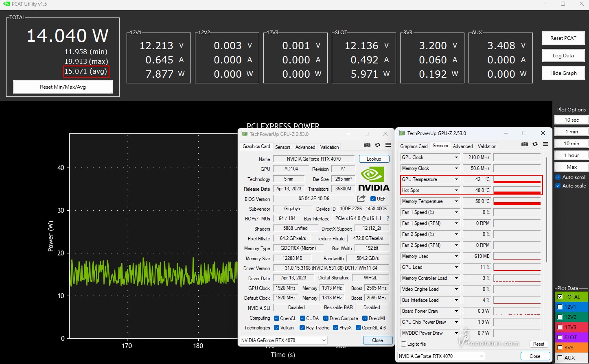The height and width of the screenshot is (364, 589).
Task: Set plot range to 10 sec
Action: pyautogui.click(x=571, y=120)
